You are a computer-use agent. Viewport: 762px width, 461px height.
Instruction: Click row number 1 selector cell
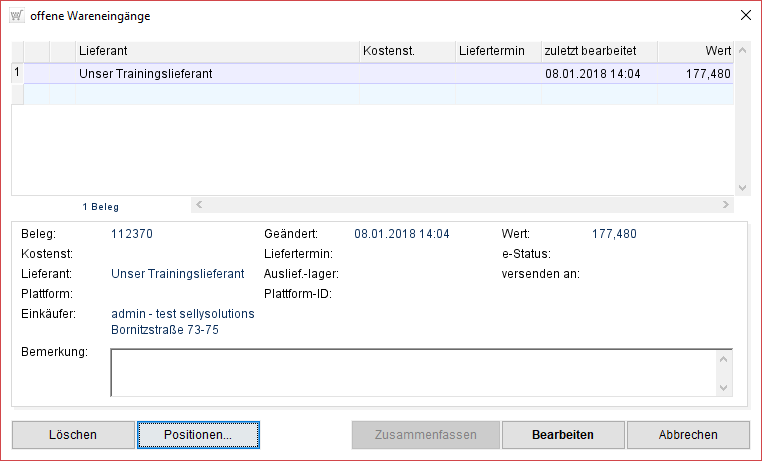tap(17, 73)
